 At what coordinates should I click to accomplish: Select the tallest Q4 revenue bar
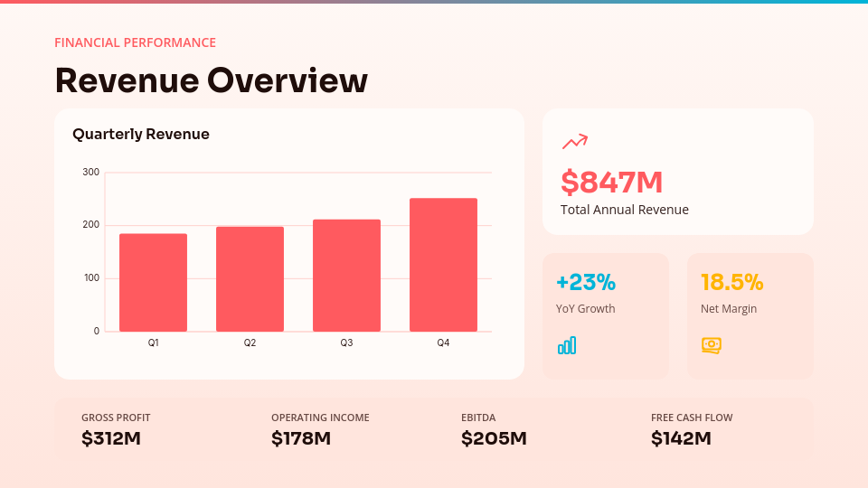443,265
